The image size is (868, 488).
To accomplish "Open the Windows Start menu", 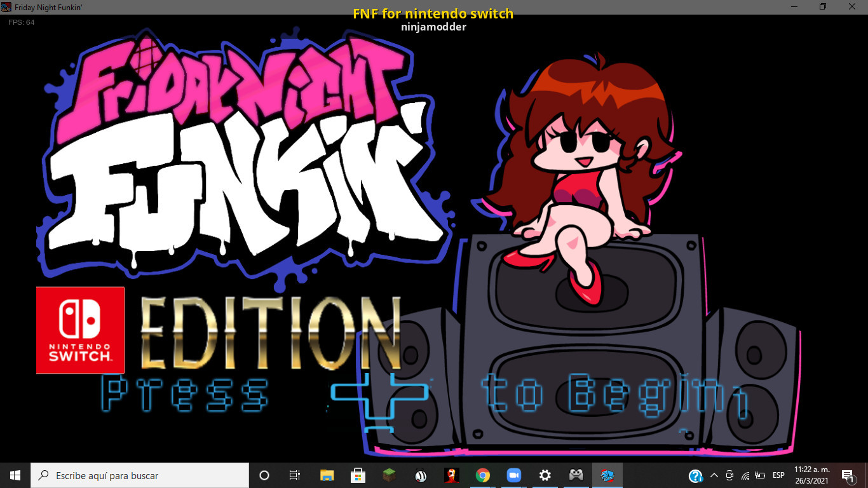I will tap(15, 475).
